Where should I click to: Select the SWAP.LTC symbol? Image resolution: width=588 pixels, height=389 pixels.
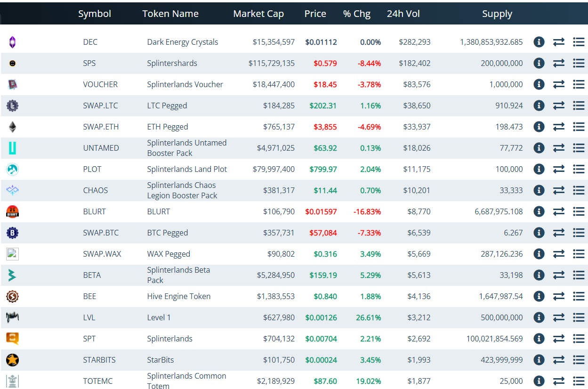[x=101, y=105]
